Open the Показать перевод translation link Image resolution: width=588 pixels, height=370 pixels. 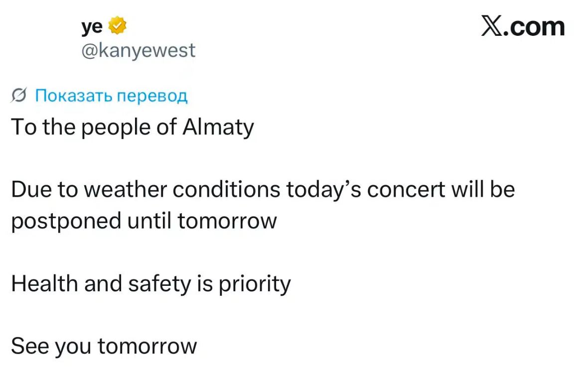pyautogui.click(x=111, y=96)
